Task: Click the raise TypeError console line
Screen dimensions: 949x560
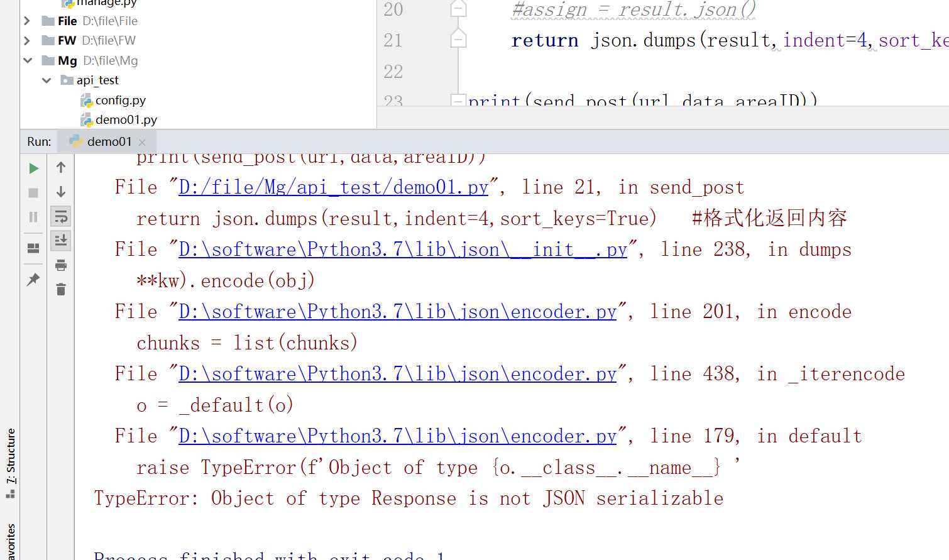Action: (x=438, y=468)
